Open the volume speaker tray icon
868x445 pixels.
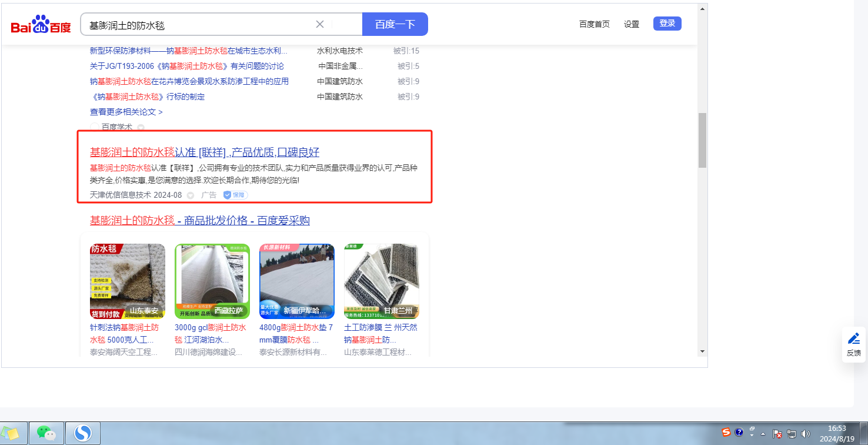[x=806, y=433]
